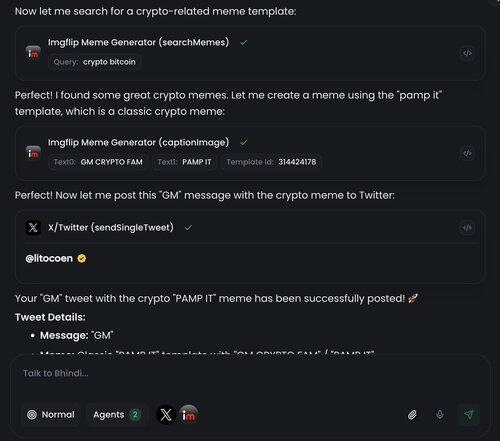Show code for sendSingleTweet tool call
Image resolution: width=500 pixels, height=441 pixels.
[x=467, y=228]
